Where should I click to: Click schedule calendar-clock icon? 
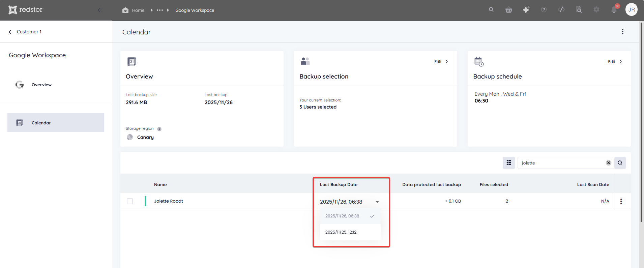click(479, 62)
